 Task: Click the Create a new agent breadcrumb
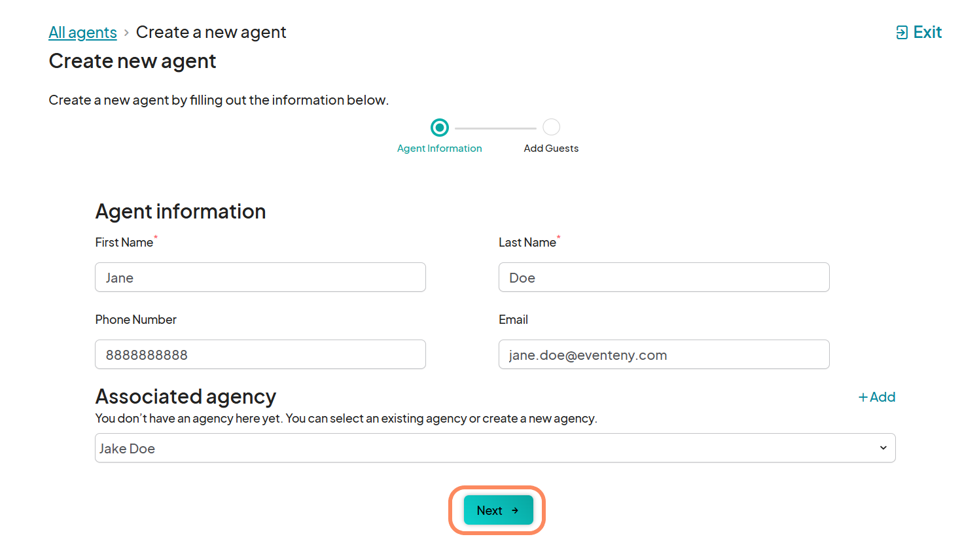211,33
